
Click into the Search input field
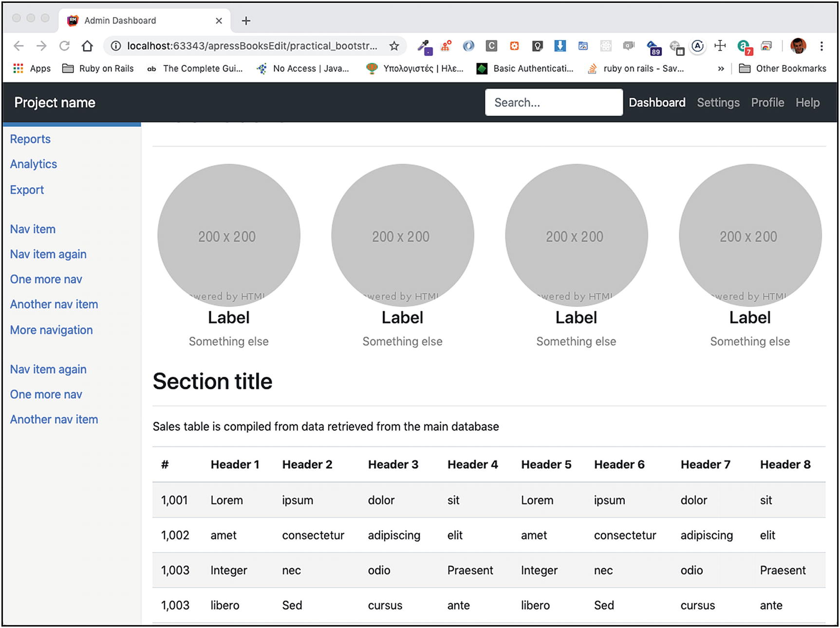pyautogui.click(x=554, y=103)
